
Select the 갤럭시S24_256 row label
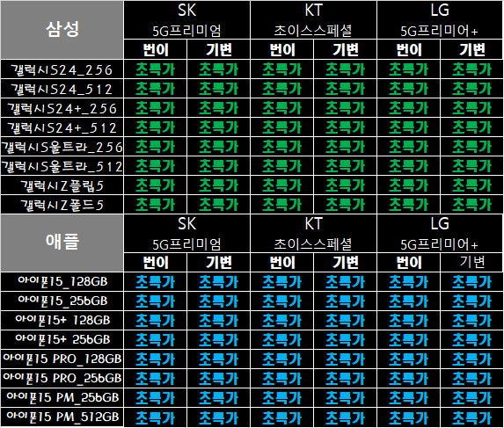tap(62, 69)
